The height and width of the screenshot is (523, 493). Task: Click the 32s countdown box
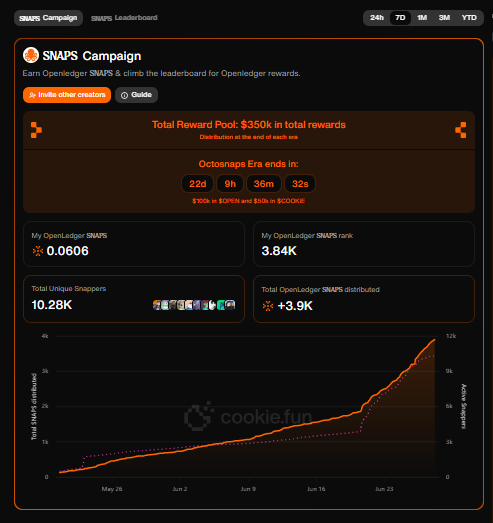300,184
